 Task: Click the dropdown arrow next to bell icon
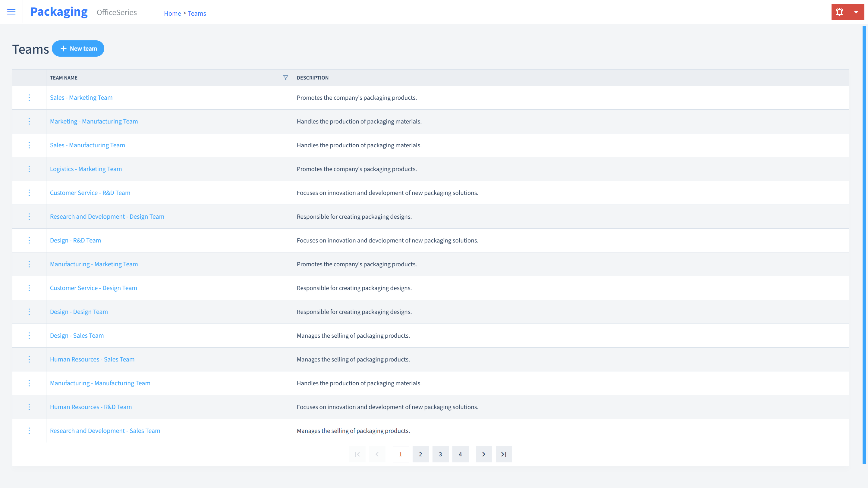(x=856, y=12)
